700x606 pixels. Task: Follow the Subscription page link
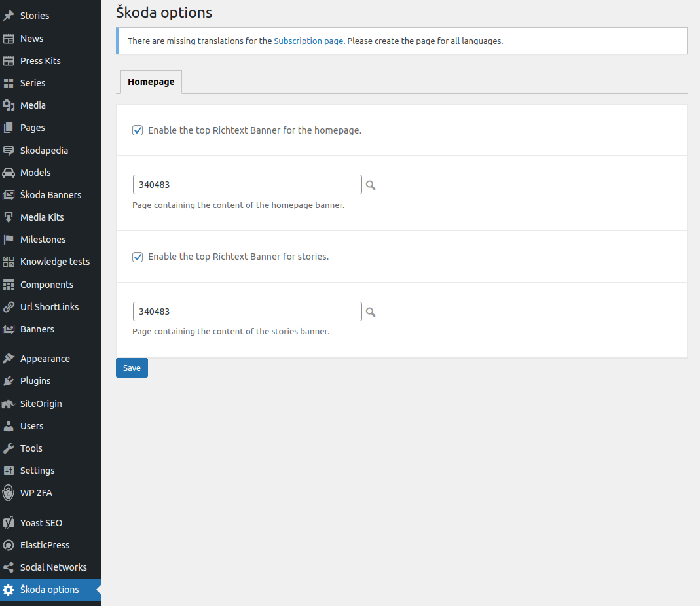click(308, 41)
